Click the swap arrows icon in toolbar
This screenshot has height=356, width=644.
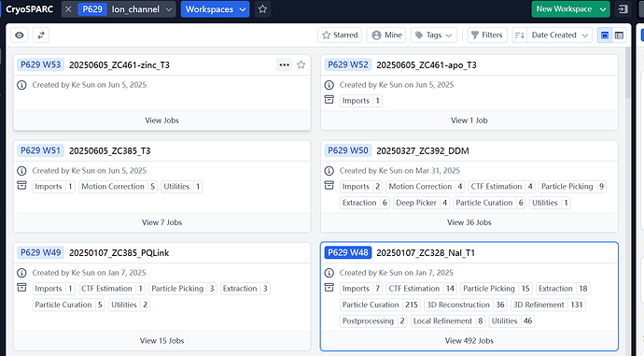(41, 36)
